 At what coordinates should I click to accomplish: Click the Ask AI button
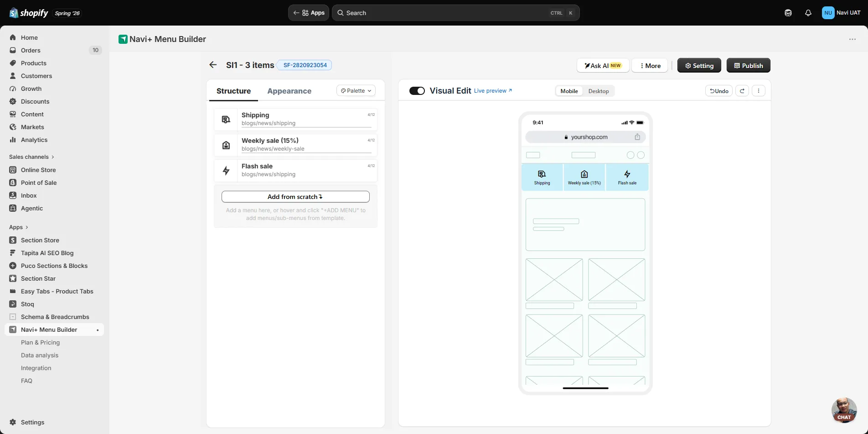point(603,66)
